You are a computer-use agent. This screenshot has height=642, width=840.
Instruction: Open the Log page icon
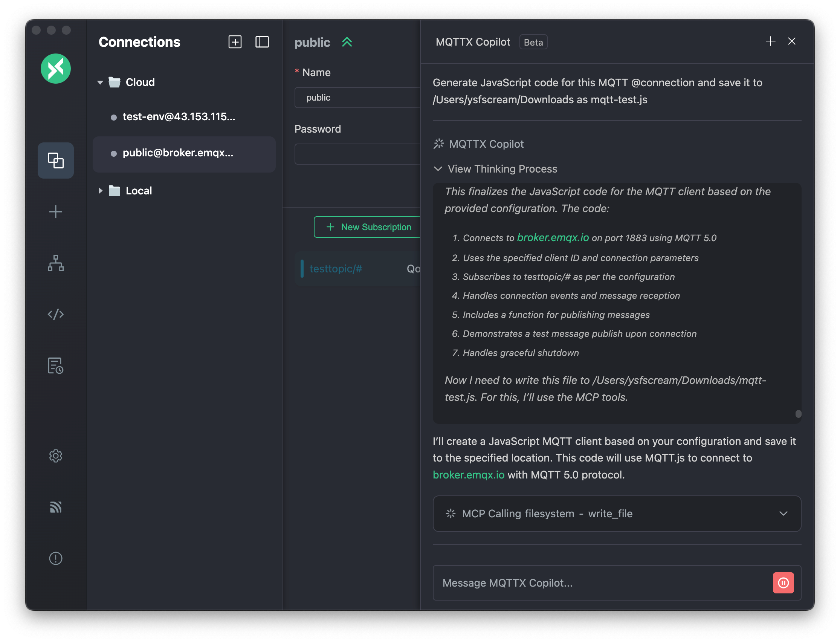(55, 366)
